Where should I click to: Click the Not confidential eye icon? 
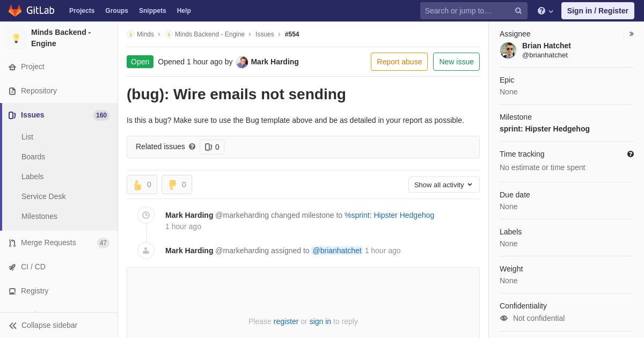click(x=504, y=318)
